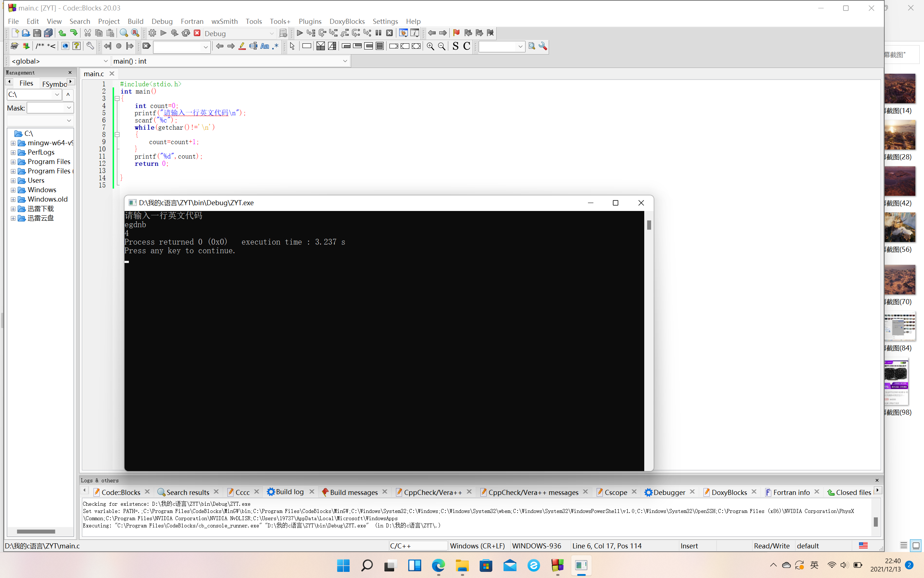Screen dimensions: 924x578
Task: Open the C:\ drive path dropdown
Action: pyautogui.click(x=34, y=94)
